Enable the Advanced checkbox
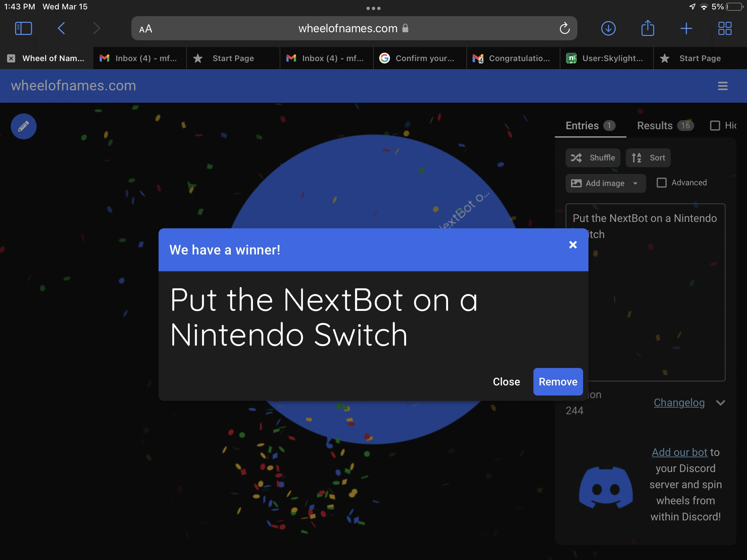The width and height of the screenshot is (747, 560). click(661, 183)
